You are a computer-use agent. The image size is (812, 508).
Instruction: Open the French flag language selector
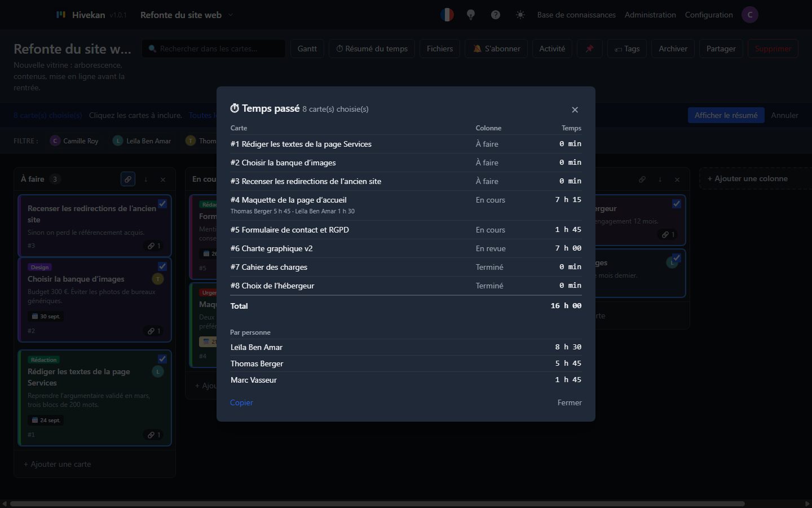(447, 15)
